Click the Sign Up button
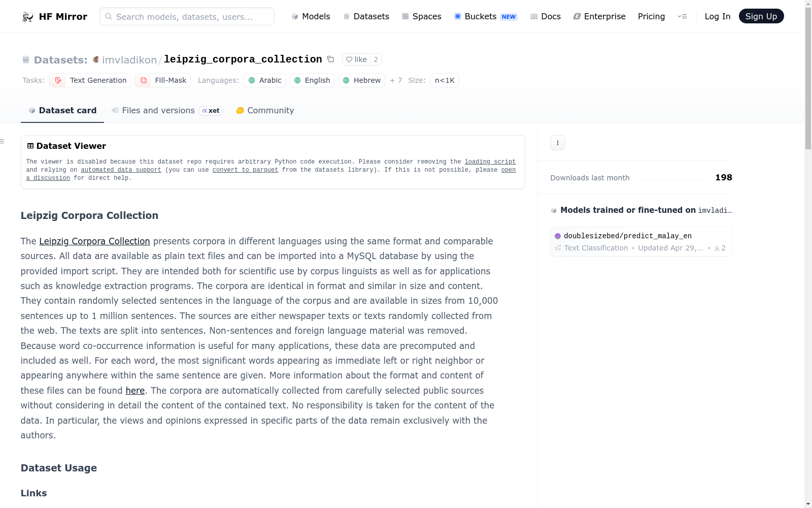812x508 pixels. coord(761,16)
